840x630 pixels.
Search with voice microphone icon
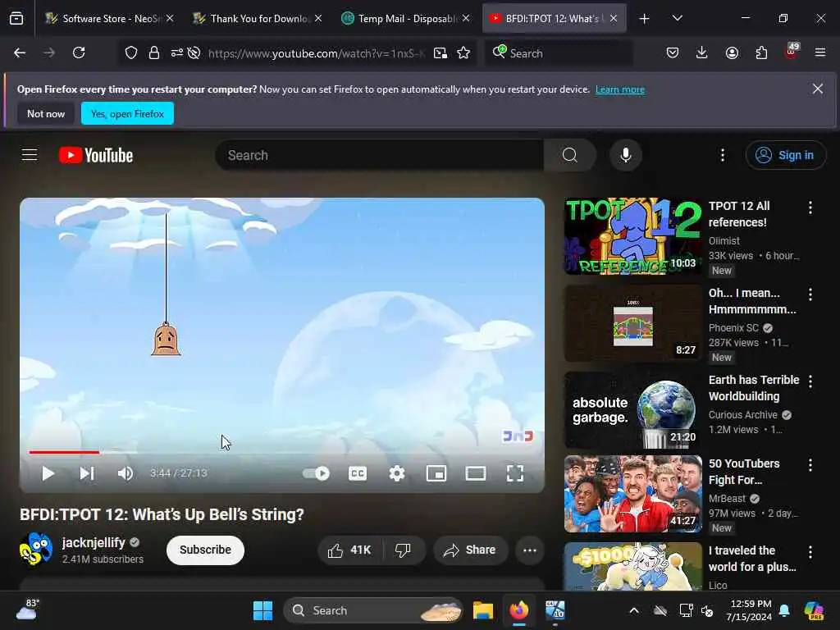(x=625, y=155)
